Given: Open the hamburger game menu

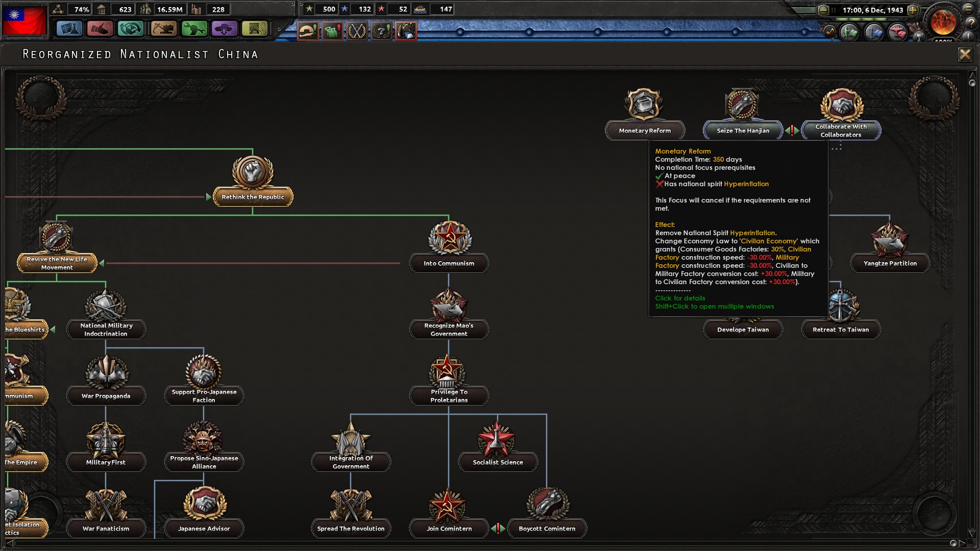Looking at the screenshot, I should [x=968, y=9].
